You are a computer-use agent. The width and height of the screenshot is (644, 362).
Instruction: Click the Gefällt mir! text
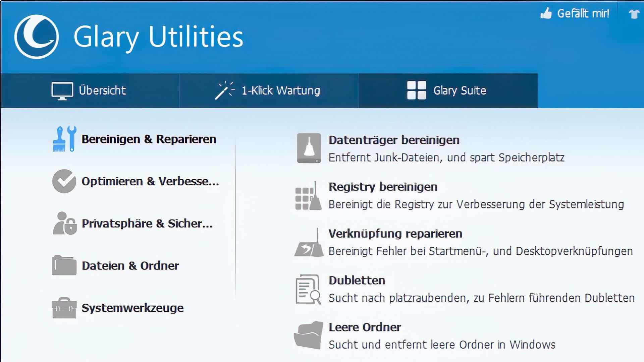click(583, 13)
